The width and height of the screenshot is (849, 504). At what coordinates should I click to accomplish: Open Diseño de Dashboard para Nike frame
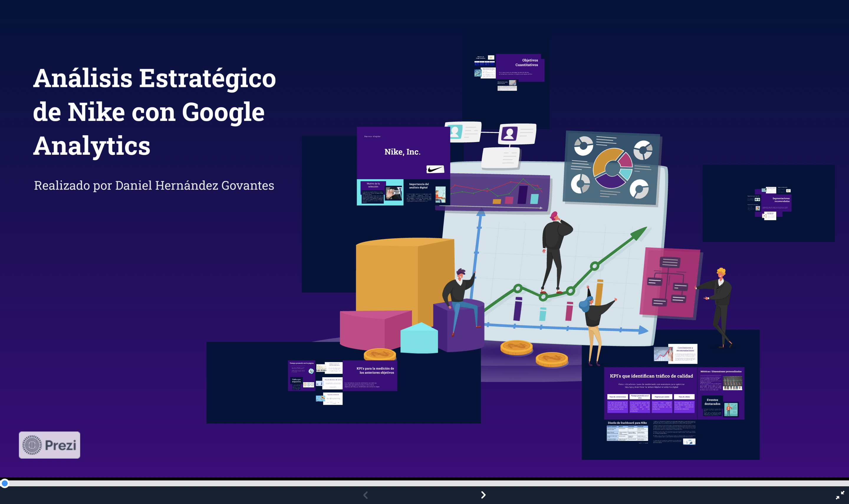[628, 432]
